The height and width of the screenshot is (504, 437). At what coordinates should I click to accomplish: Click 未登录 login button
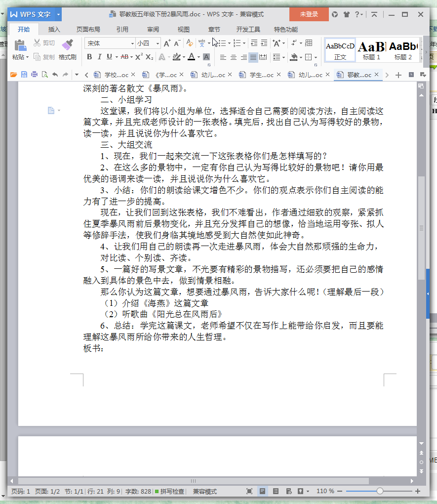(x=309, y=14)
